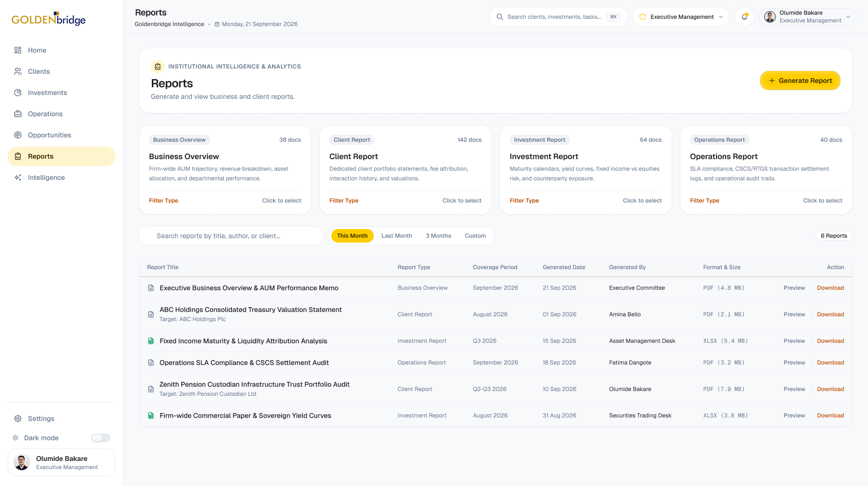Select the Investment Report filter card
This screenshot has height=486, width=868.
pyautogui.click(x=586, y=170)
